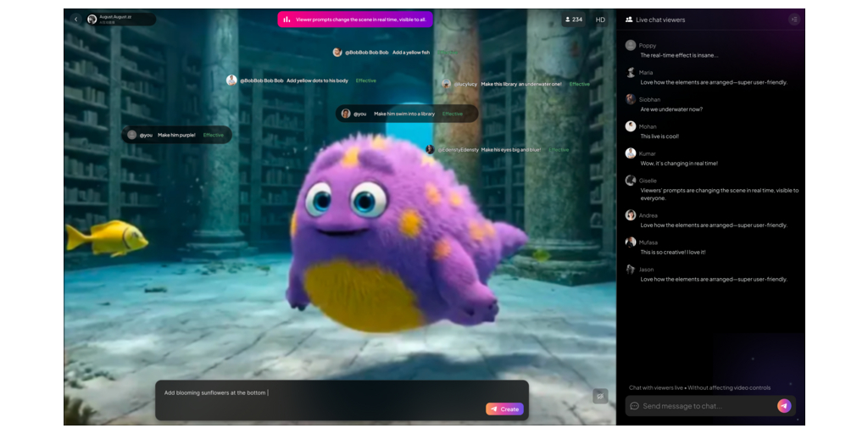Toggle the prompt overlay icon beside prompt box
The height and width of the screenshot is (434, 868).
(x=599, y=396)
